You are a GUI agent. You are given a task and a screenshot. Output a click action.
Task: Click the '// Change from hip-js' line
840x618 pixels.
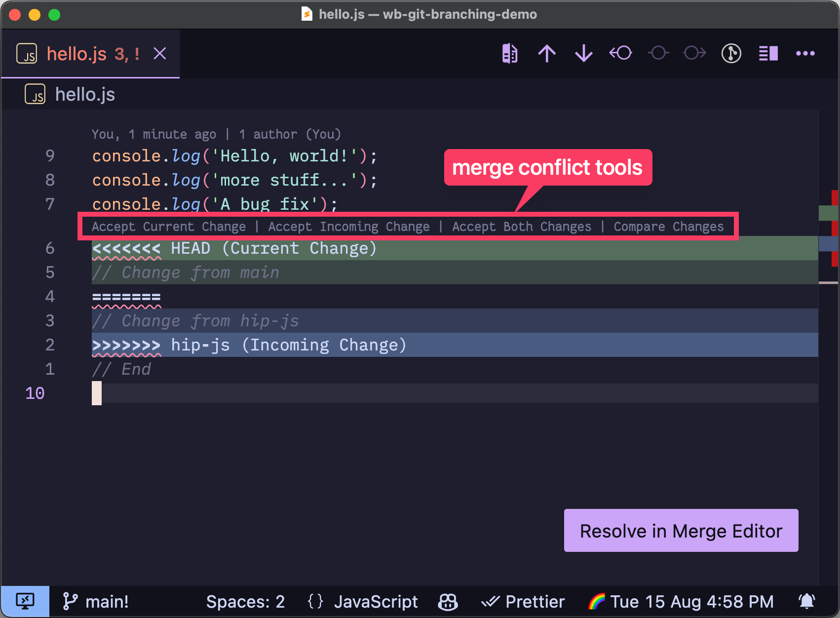(455, 321)
